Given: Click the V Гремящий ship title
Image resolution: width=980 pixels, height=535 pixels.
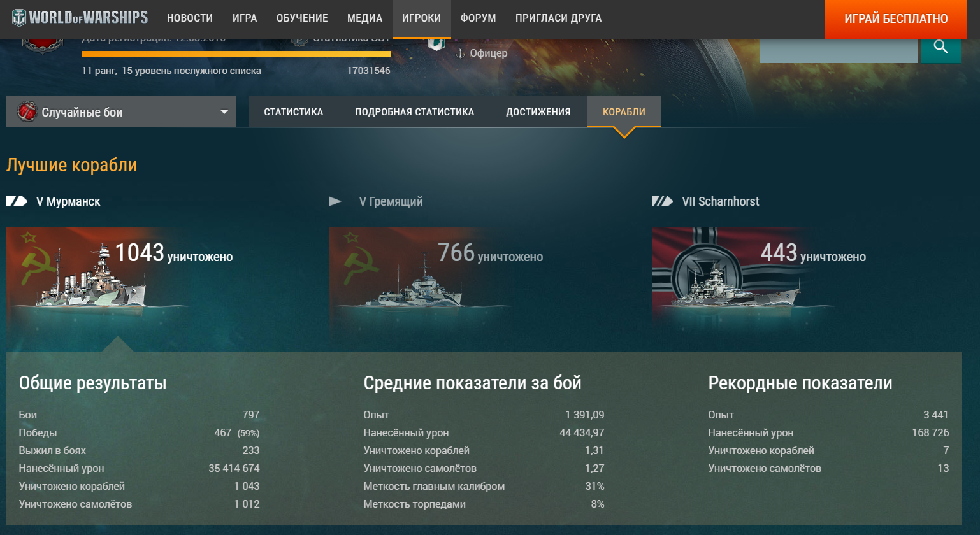Looking at the screenshot, I should pyautogui.click(x=391, y=201).
